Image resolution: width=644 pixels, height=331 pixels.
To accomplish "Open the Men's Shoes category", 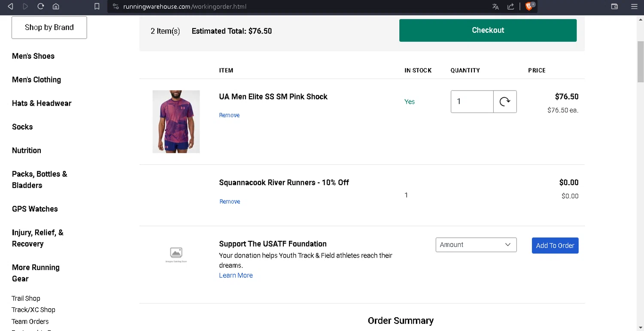I will click(x=33, y=56).
